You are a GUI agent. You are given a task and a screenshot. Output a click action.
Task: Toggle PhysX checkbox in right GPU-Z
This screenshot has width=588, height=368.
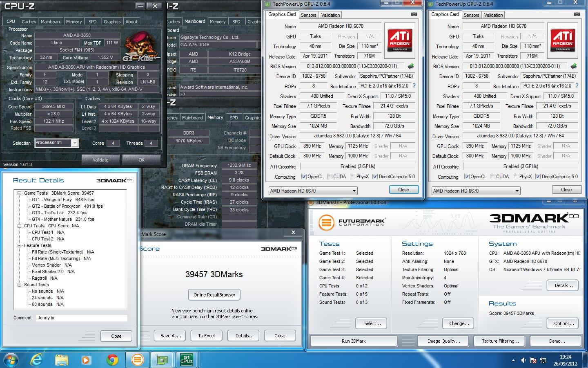(515, 177)
